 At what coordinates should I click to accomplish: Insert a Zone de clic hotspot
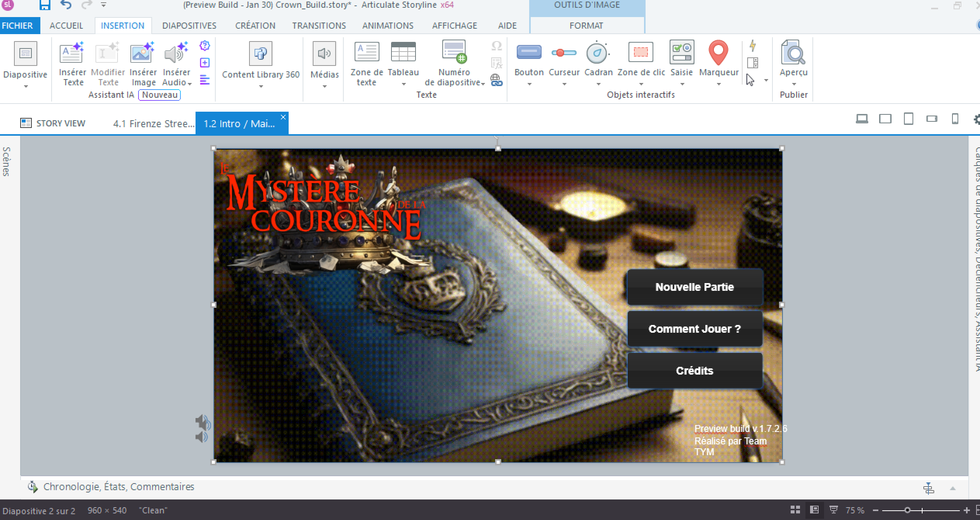tap(641, 52)
